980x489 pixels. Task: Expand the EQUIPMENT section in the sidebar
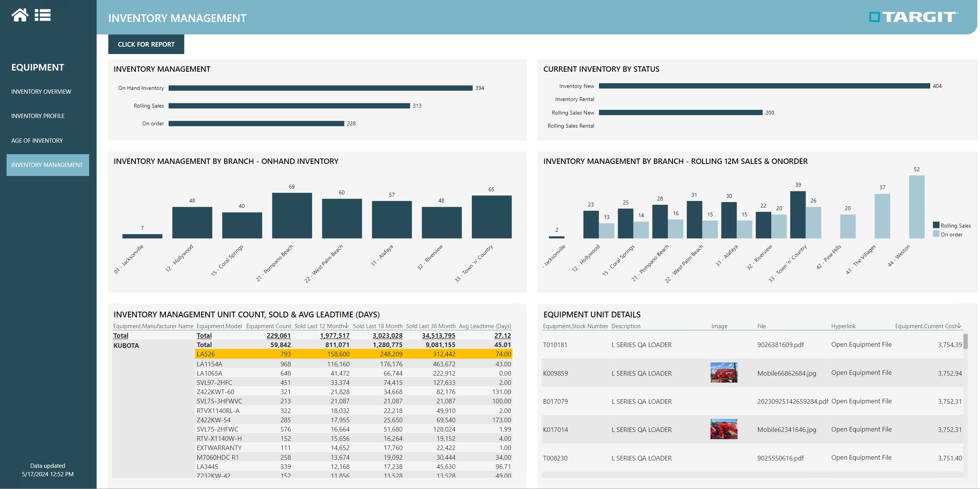coord(37,67)
